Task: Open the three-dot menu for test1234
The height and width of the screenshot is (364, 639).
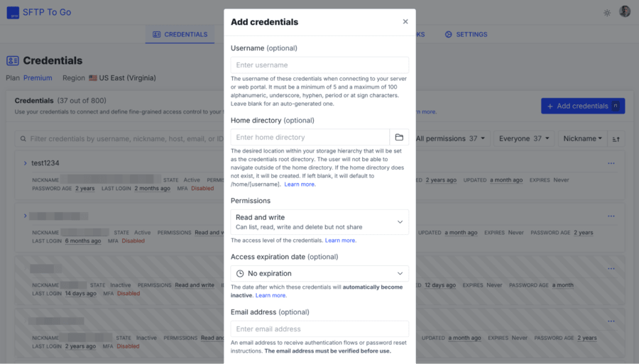Action: click(x=611, y=164)
